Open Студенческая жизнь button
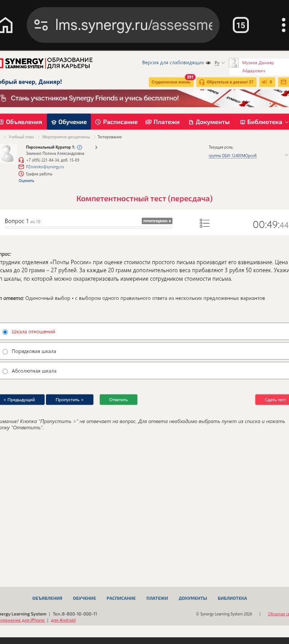This screenshot has width=289, height=644. tap(171, 82)
